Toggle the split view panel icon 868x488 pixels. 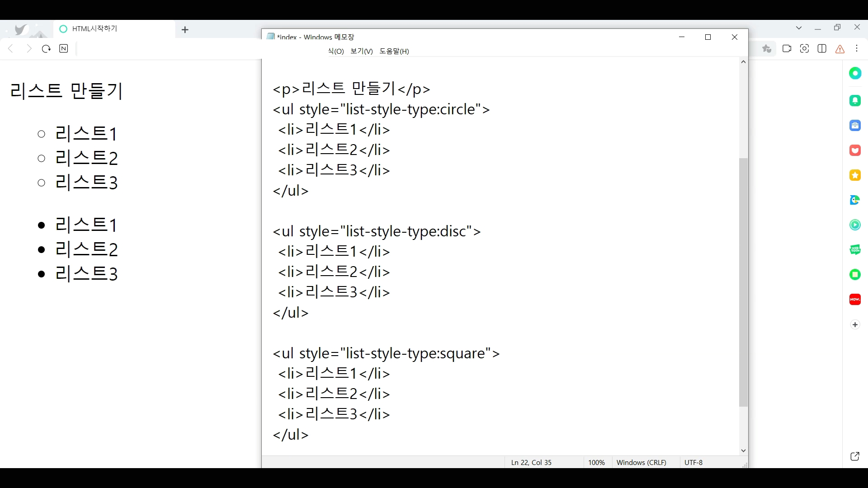point(822,49)
